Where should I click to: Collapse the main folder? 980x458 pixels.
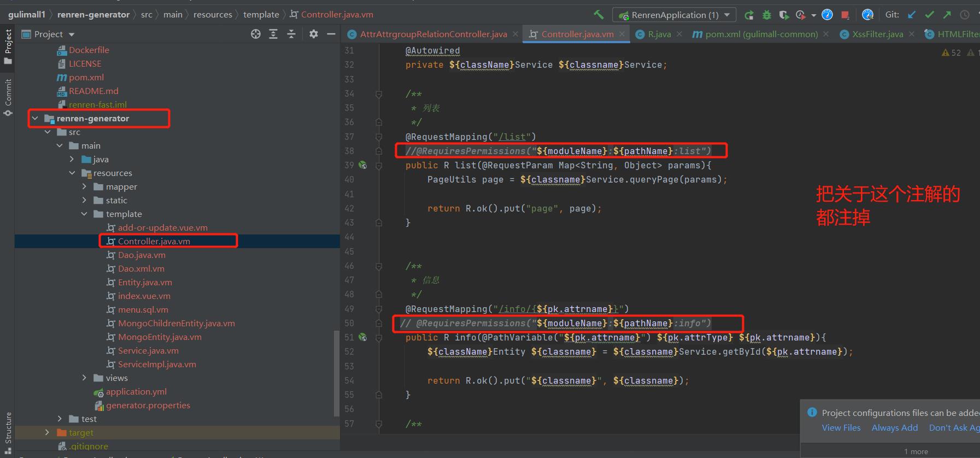coord(60,145)
